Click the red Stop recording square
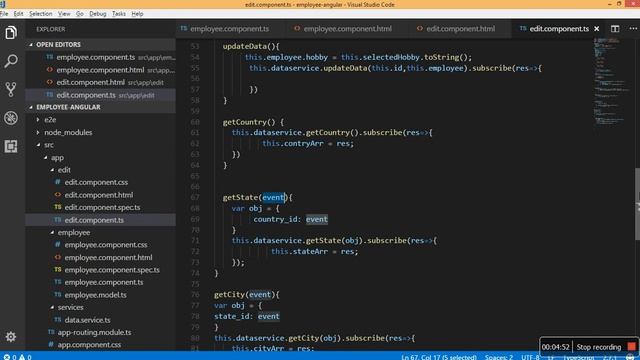The image size is (640, 360). [x=631, y=347]
